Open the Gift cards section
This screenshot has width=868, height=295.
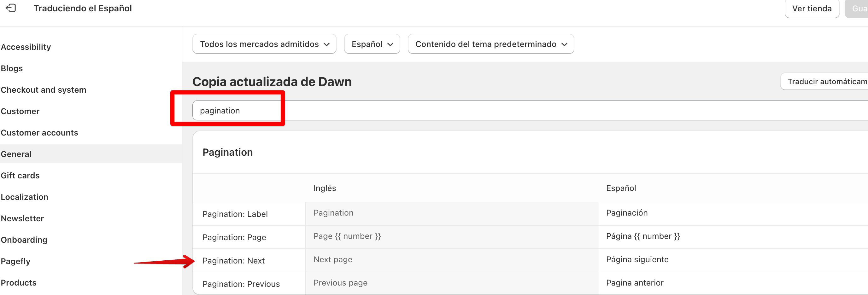click(20, 176)
